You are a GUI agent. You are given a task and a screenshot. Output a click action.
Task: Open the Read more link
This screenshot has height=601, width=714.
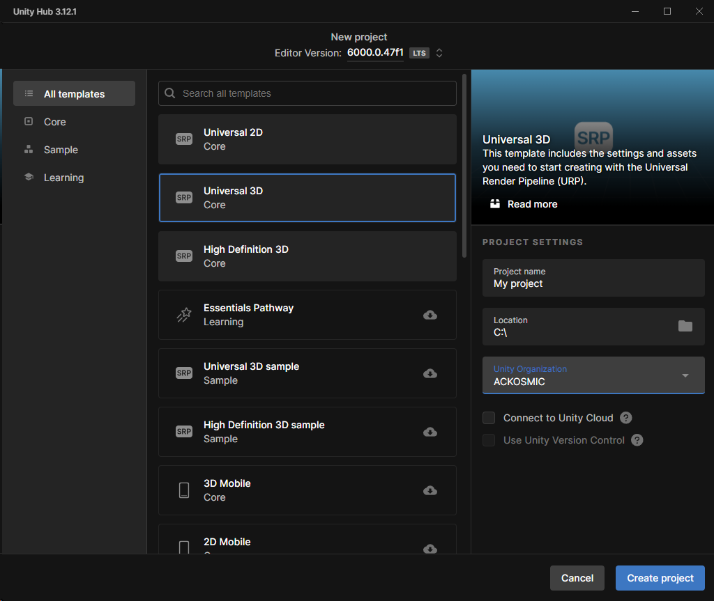532,204
